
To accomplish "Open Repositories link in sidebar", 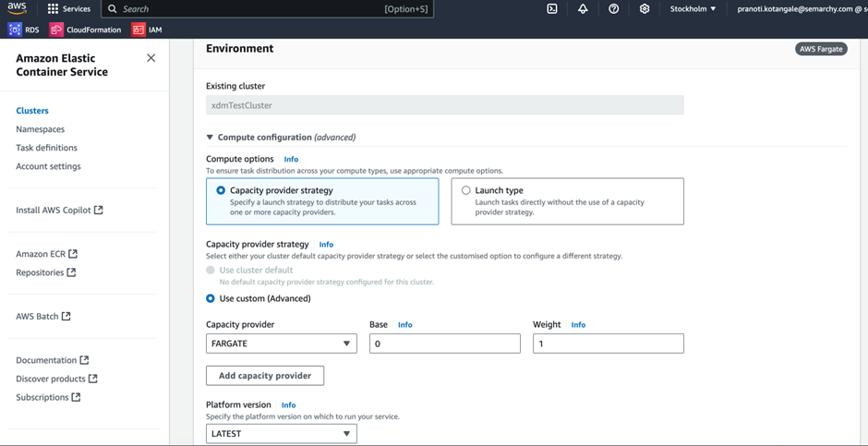I will (40, 272).
